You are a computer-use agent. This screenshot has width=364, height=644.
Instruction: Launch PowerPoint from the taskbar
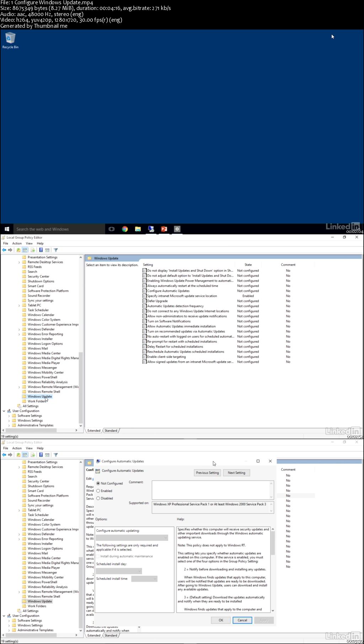coord(164,229)
